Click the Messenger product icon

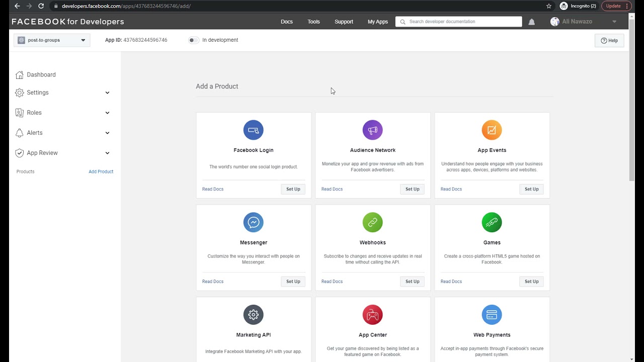click(x=253, y=222)
